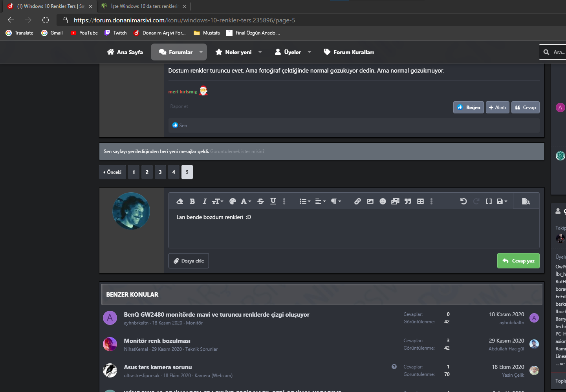Open the Translate bookmark
The height and width of the screenshot is (392, 566).
tap(20, 33)
